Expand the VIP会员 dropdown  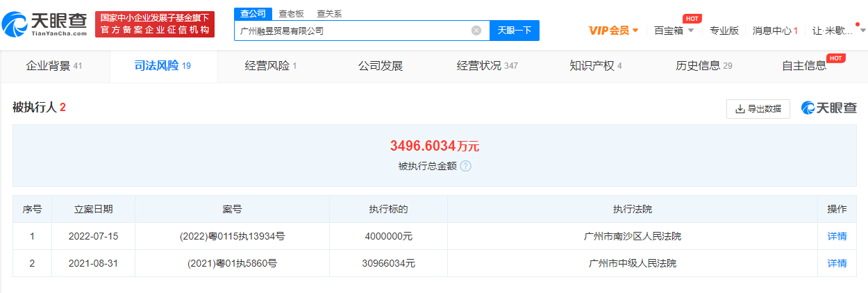click(613, 31)
